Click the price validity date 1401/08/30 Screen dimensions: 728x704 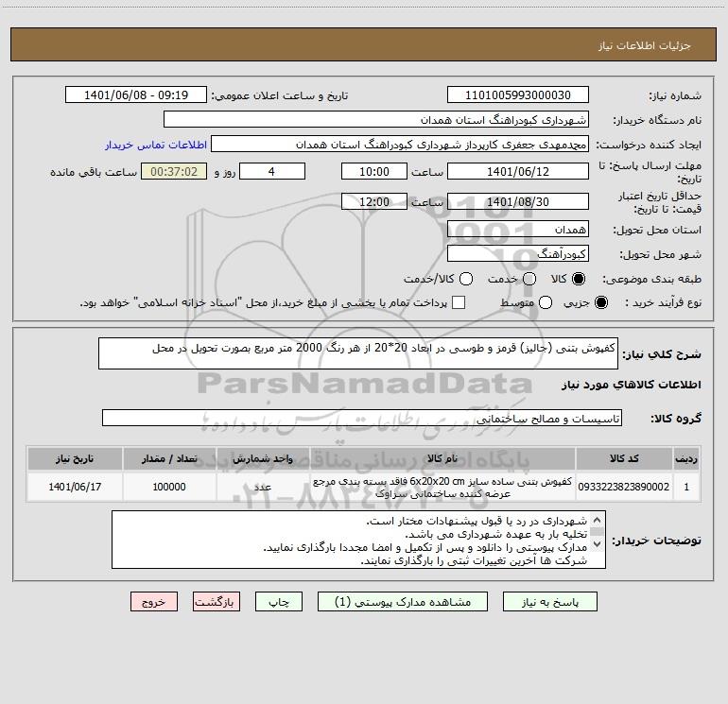tap(518, 202)
